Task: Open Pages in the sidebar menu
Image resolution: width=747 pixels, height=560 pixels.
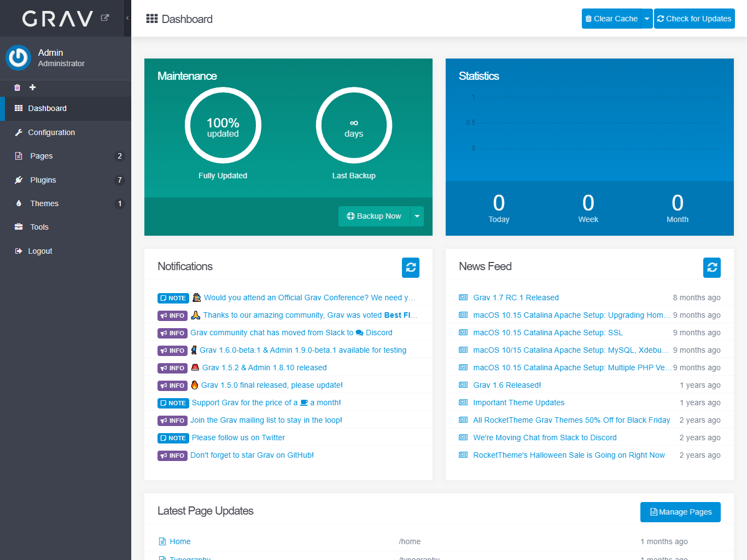Action: pos(66,156)
